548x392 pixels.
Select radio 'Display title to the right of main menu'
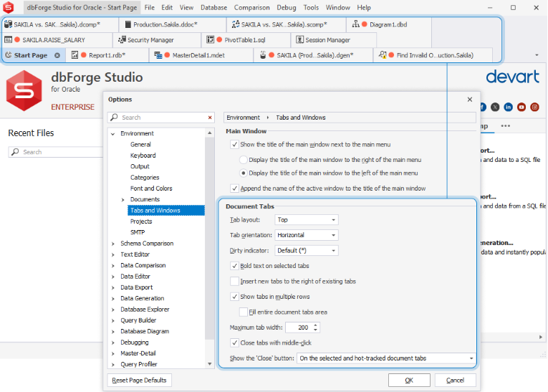244,160
